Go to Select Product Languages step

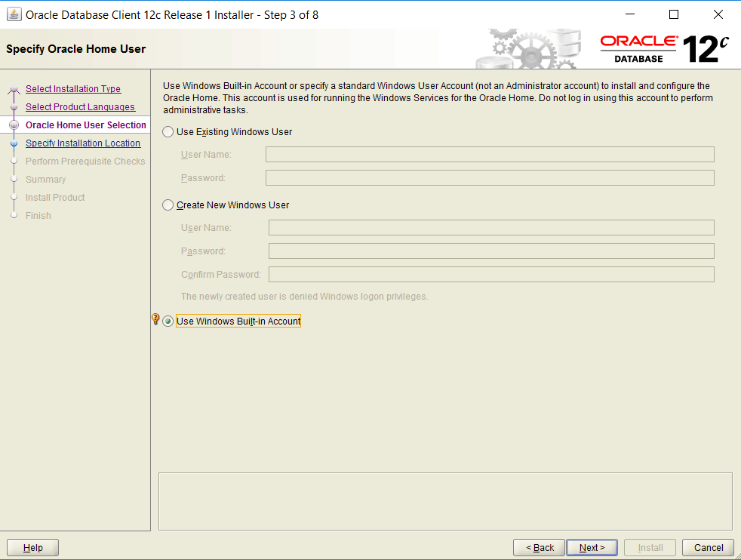coord(80,107)
